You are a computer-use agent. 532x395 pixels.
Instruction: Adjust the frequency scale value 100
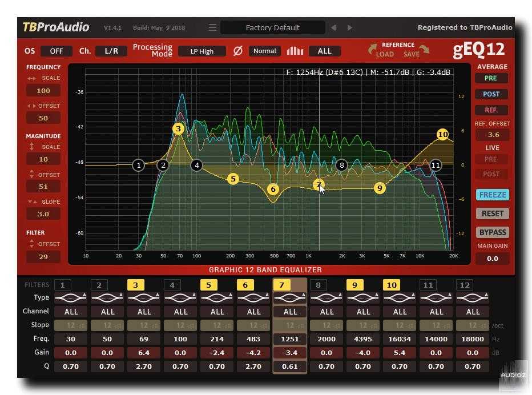[x=43, y=91]
